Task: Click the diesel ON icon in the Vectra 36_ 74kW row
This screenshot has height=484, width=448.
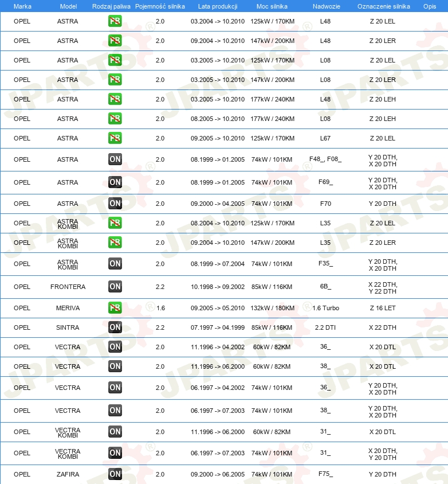Action: tap(115, 388)
